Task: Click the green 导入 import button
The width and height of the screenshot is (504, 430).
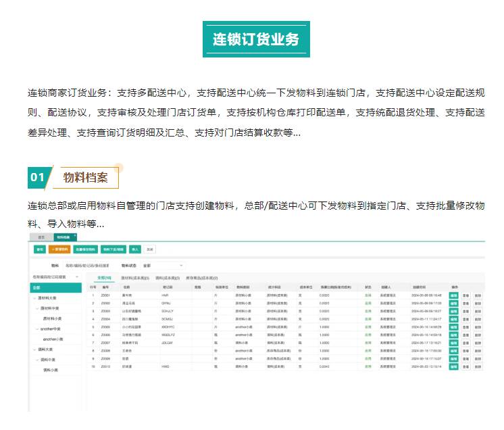Action: click(x=135, y=249)
